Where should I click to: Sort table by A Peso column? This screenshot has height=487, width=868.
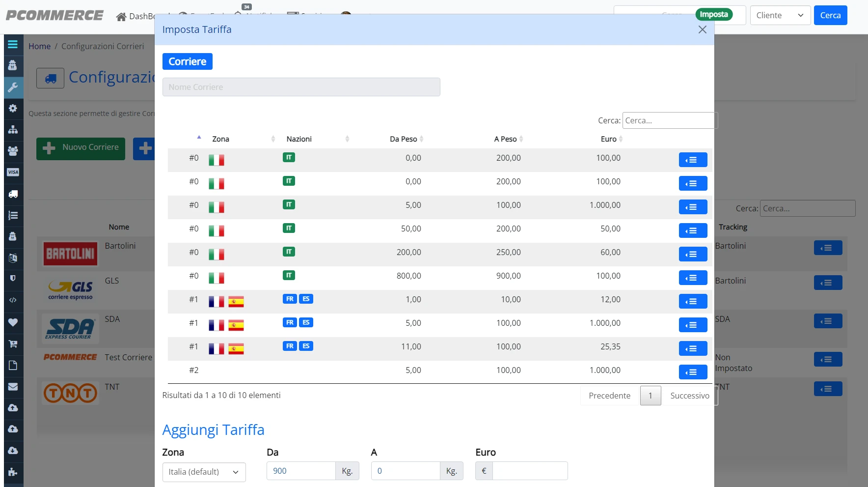(x=505, y=139)
